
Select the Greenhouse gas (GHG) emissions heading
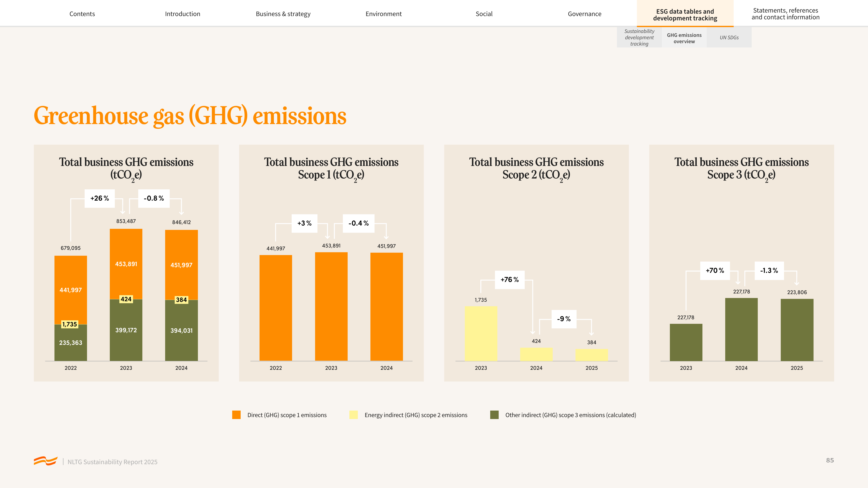tap(190, 116)
